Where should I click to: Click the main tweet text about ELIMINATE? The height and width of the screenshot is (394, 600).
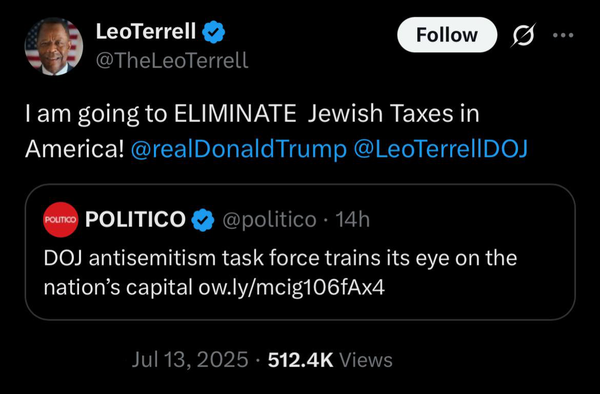[276, 131]
